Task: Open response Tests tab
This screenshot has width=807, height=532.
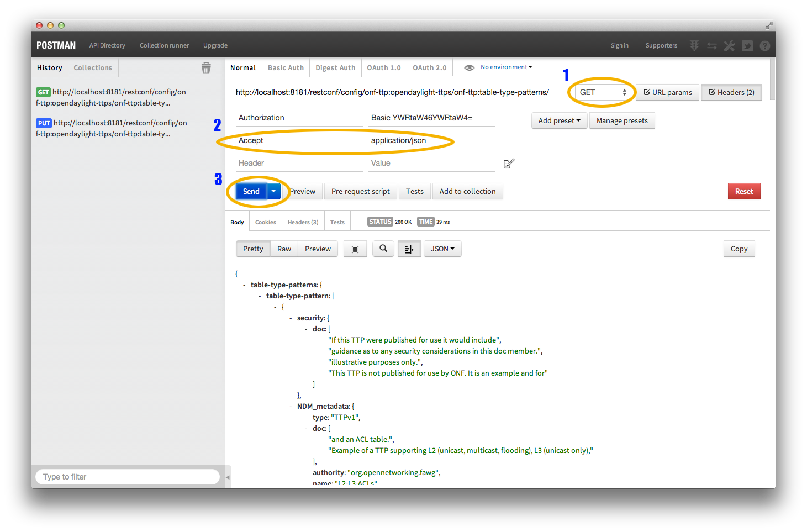Action: click(337, 222)
